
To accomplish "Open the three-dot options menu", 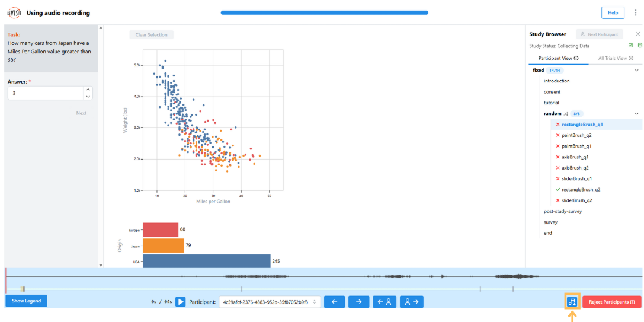I will pos(636,12).
